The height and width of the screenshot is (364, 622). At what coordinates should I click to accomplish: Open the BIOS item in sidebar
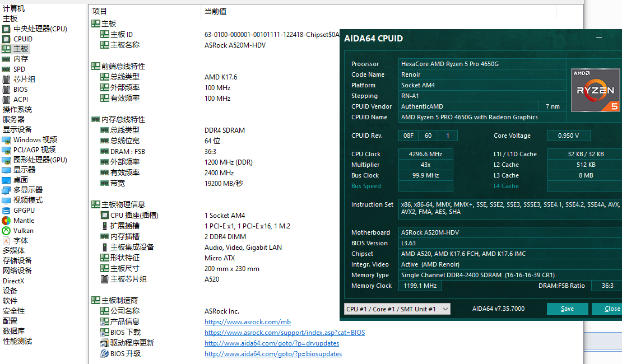[x=20, y=90]
